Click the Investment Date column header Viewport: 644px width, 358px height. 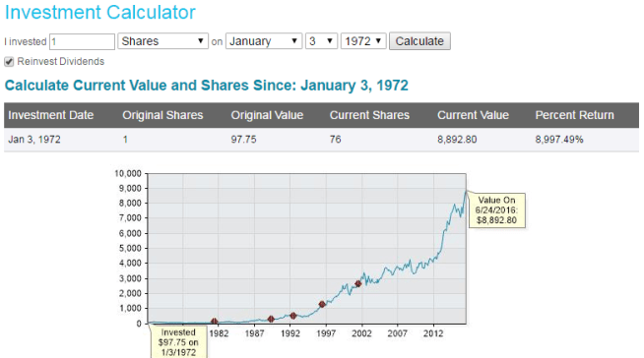pos(51,115)
